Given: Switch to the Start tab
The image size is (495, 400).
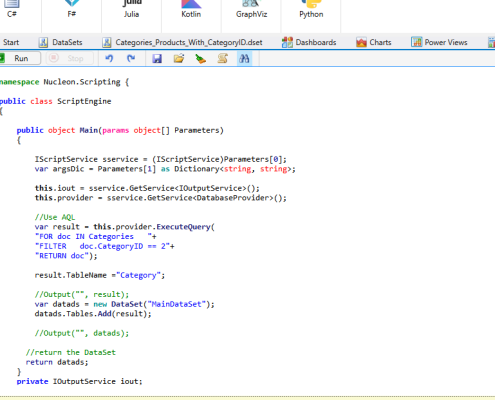Looking at the screenshot, I should (x=11, y=42).
